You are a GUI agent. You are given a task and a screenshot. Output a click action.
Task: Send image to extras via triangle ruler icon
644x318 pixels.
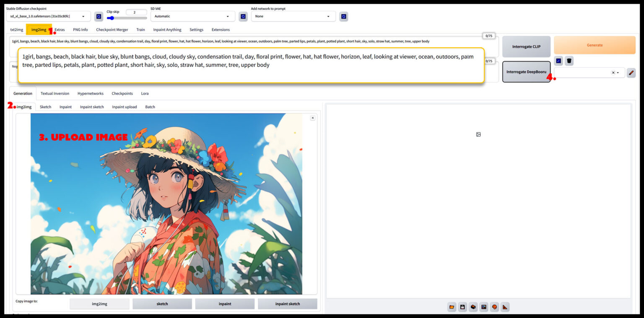pos(505,307)
